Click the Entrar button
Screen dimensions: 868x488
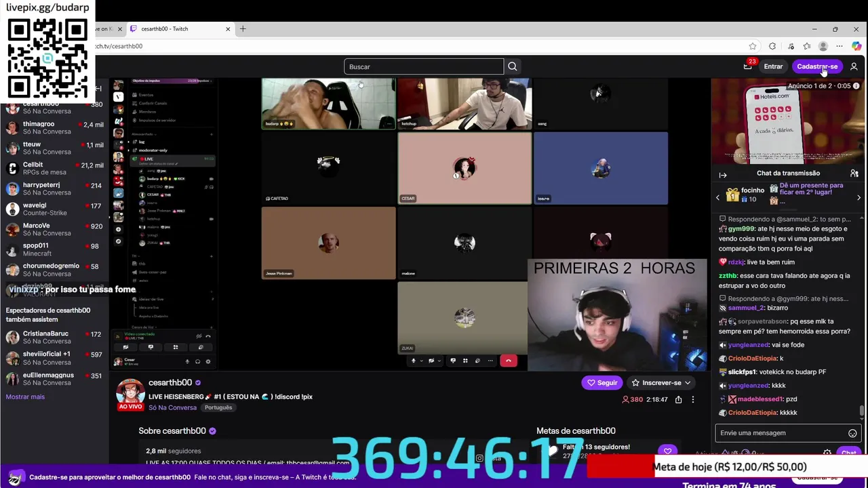tap(773, 66)
